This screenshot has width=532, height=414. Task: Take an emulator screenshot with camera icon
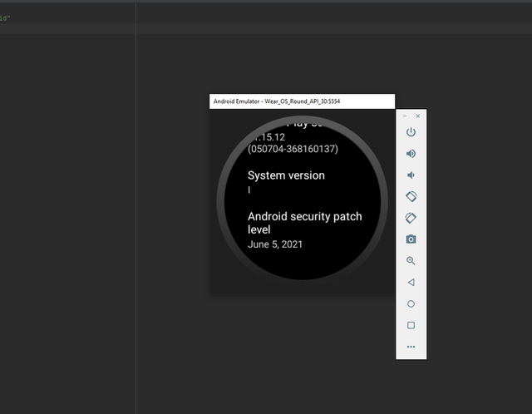click(x=411, y=239)
